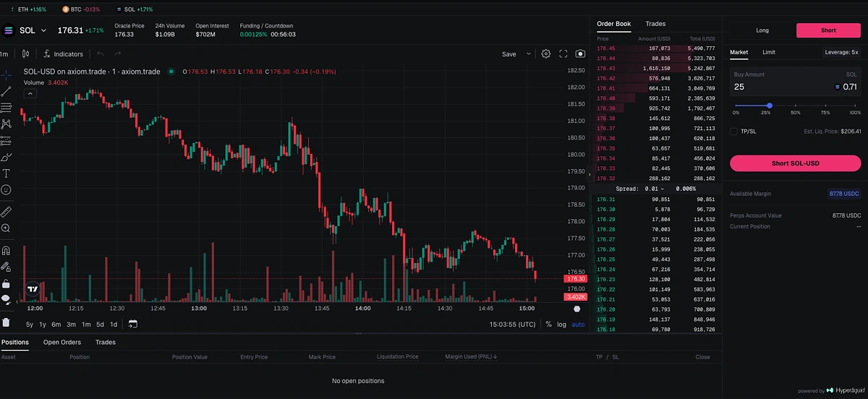Select the XABCD pattern tool
868x399 pixels.
6,124
